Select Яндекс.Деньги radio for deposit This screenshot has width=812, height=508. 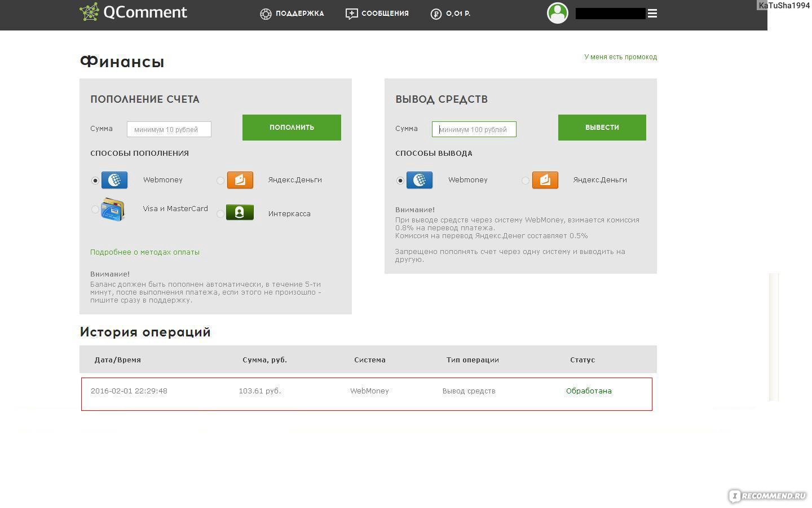coord(220,181)
